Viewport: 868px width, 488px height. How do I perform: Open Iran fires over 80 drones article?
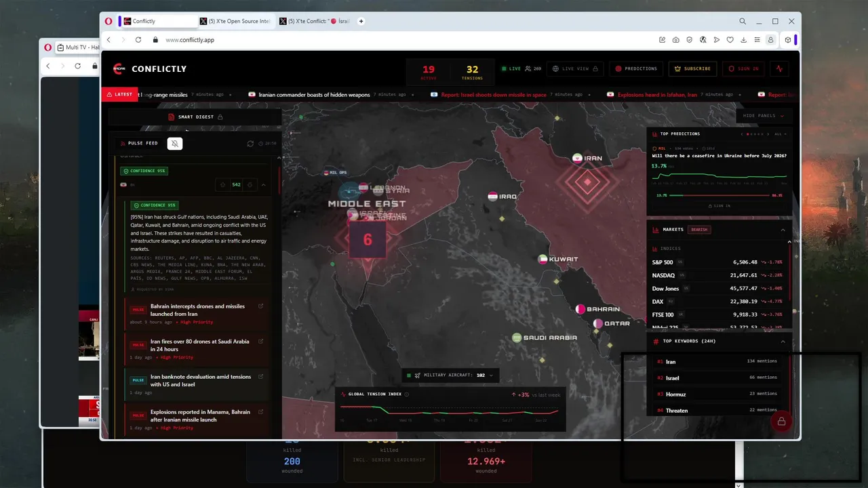tap(199, 345)
